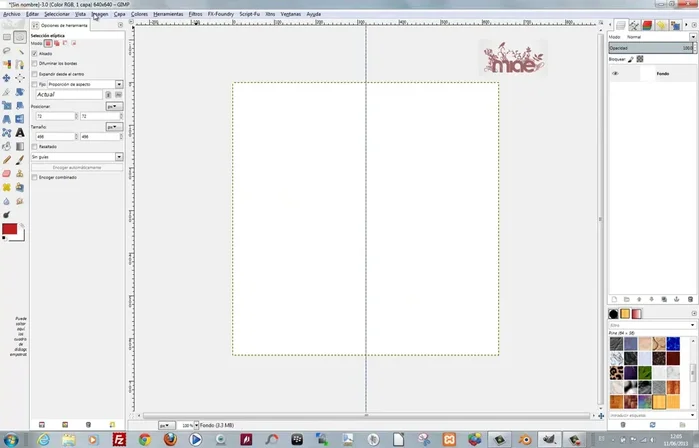Viewport: 699px width, 448px height.
Task: Click the Move tool icon
Action: point(6,77)
